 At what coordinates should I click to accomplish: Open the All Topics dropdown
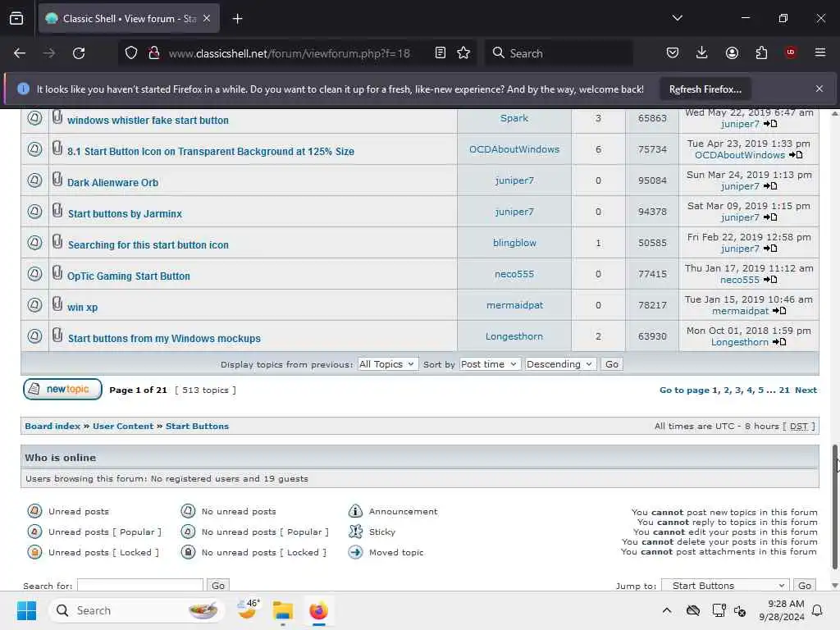387,364
